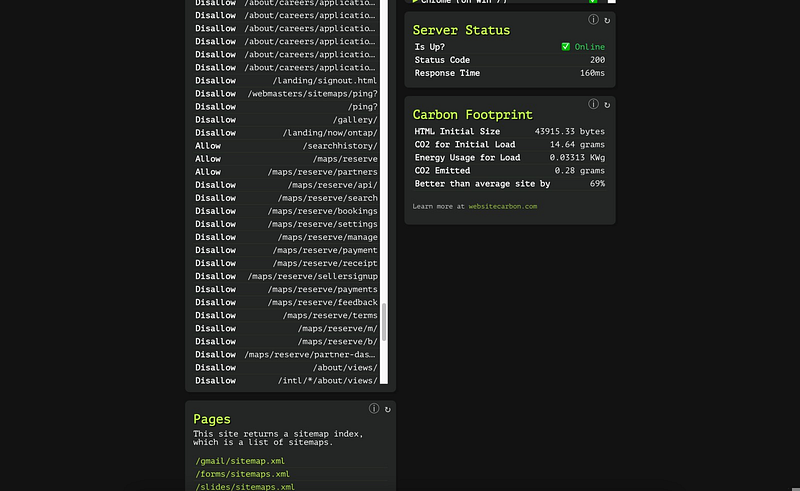Click the "/maps/reserve/payments" path

(x=322, y=289)
